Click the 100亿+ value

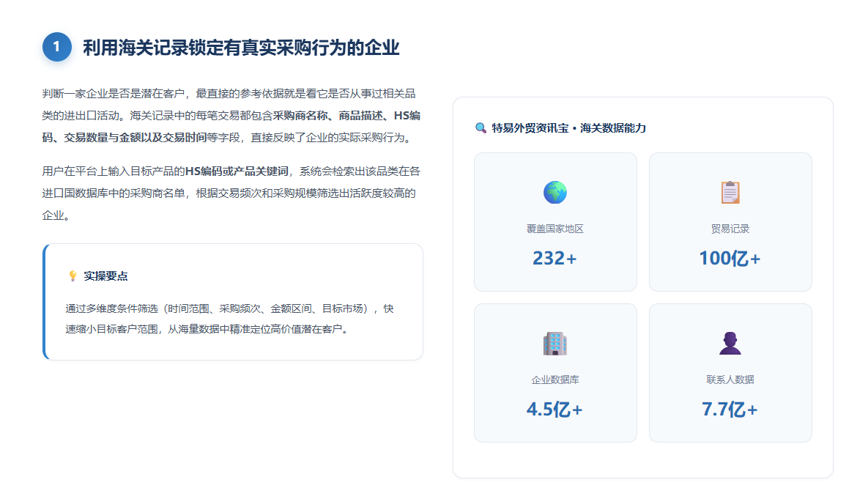[x=730, y=258]
